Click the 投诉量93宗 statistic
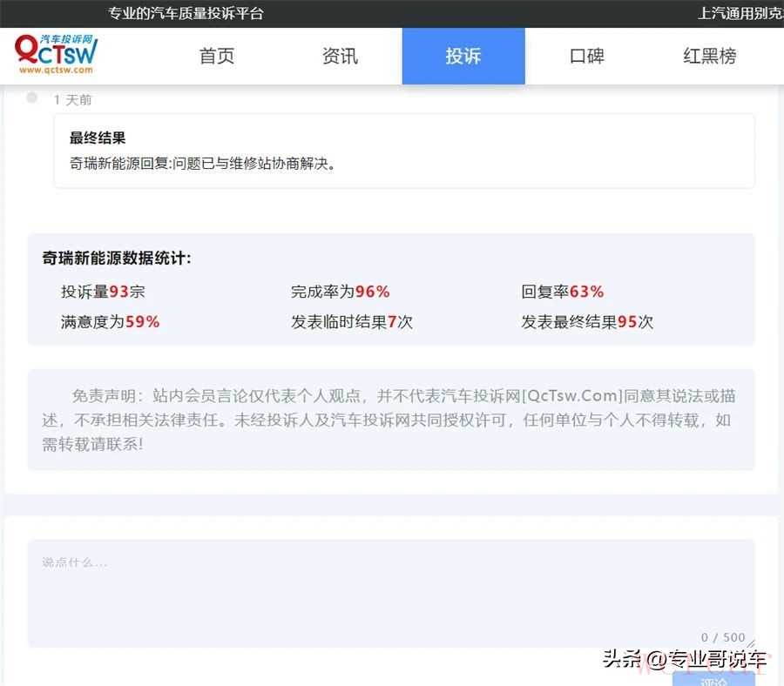This screenshot has width=784, height=686. click(x=103, y=292)
